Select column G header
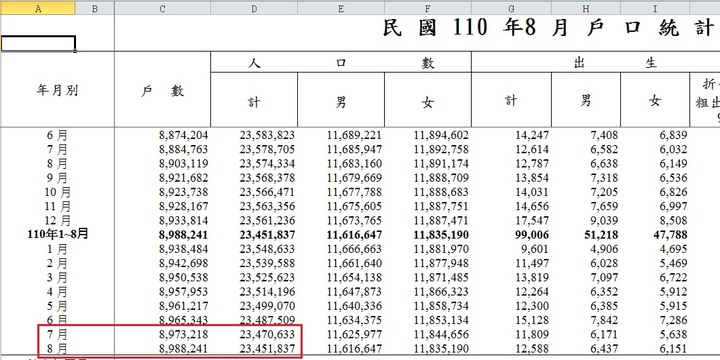The width and height of the screenshot is (720, 360). 512,8
